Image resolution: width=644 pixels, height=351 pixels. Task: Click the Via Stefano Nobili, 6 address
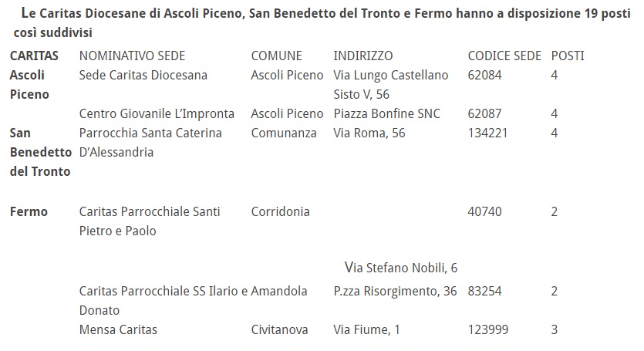401,268
